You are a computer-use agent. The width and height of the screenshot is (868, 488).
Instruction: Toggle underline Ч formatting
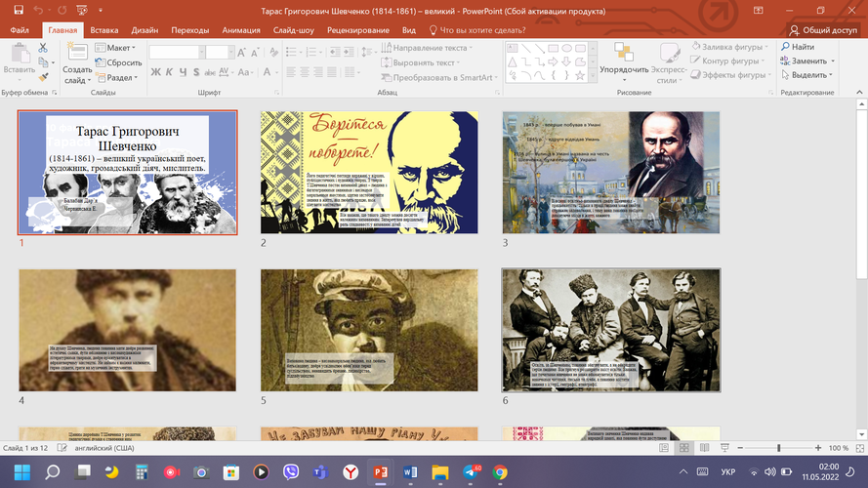tap(183, 72)
